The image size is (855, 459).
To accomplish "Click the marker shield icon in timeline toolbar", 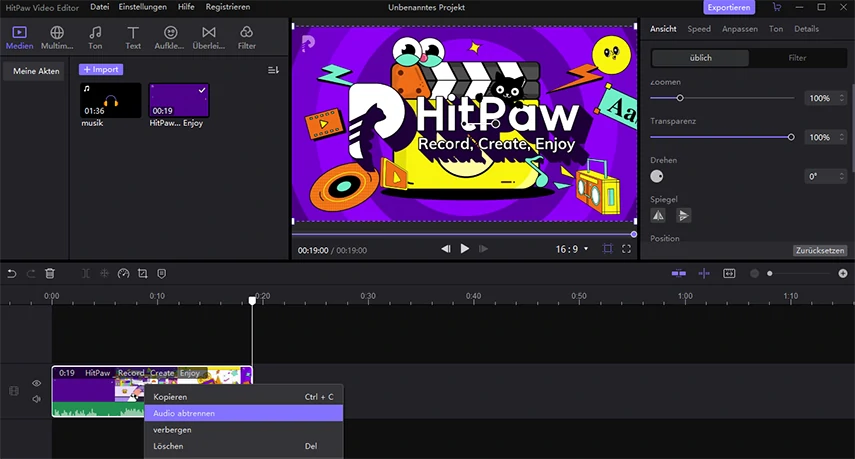I will 161,274.
